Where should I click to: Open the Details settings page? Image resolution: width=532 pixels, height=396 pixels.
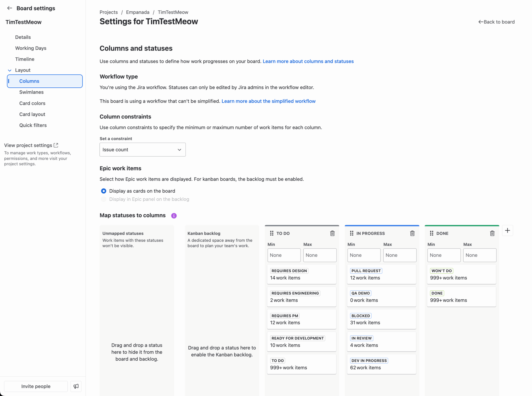tap(23, 37)
